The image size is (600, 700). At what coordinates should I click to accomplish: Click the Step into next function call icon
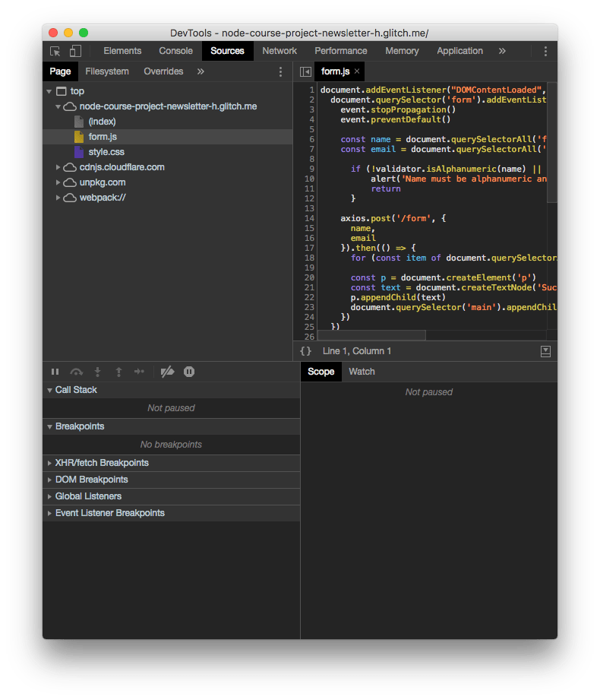click(96, 372)
